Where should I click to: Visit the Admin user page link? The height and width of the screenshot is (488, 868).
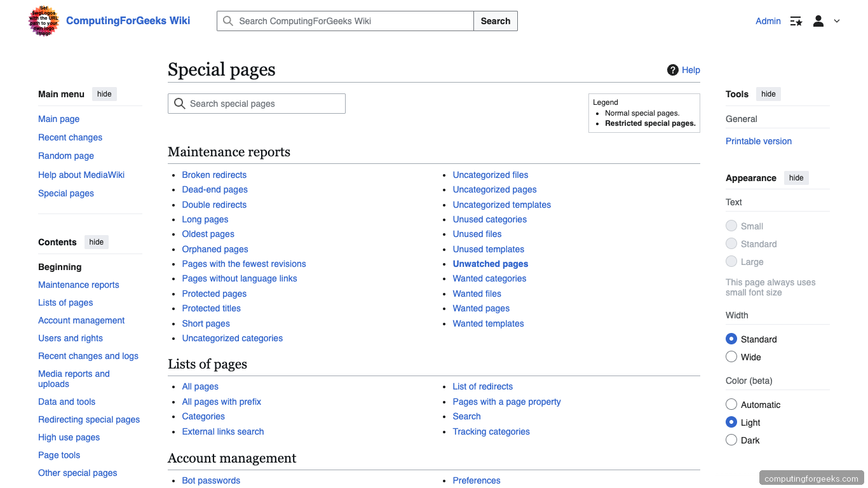pos(768,21)
